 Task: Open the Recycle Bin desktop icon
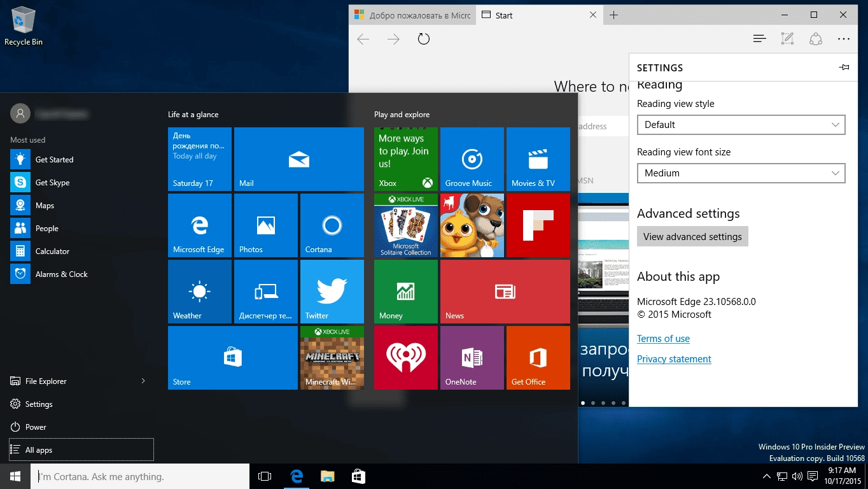coord(24,27)
